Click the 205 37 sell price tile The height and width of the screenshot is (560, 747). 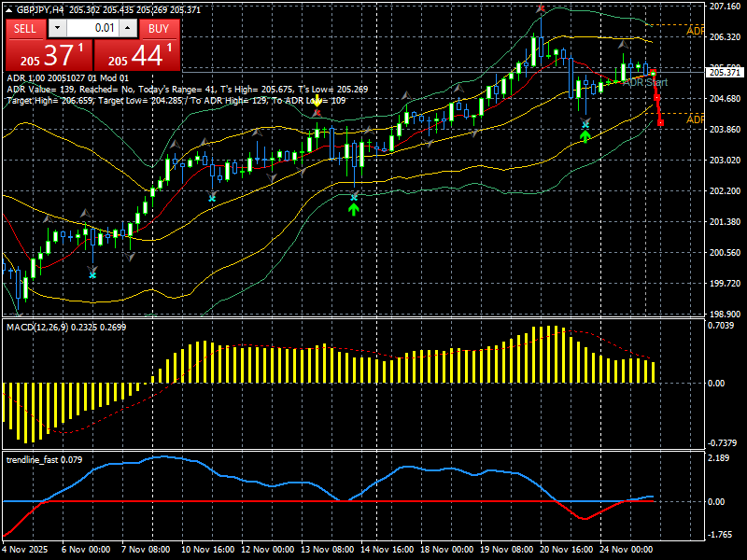point(49,55)
